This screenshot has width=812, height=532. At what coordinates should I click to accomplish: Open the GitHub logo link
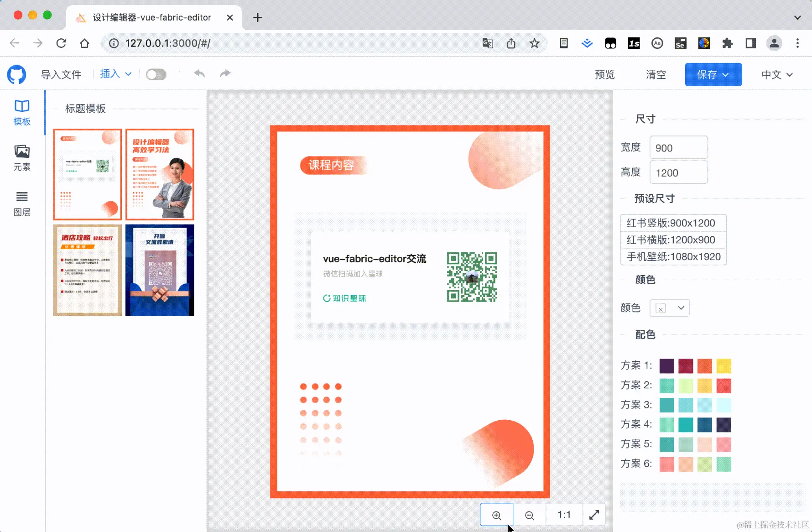point(16,74)
